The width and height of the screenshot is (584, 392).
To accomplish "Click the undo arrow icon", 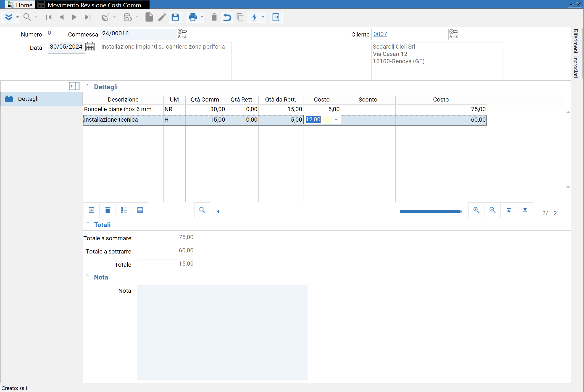I will click(227, 17).
